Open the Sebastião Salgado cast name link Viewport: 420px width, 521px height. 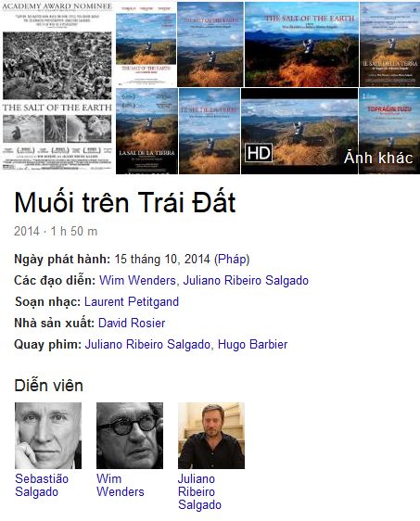[42, 485]
